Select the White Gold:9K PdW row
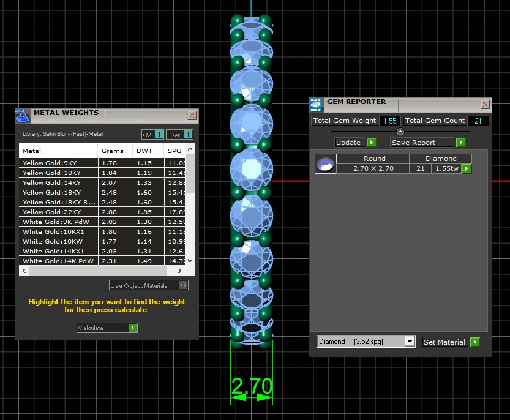The image size is (510, 420). (x=102, y=222)
